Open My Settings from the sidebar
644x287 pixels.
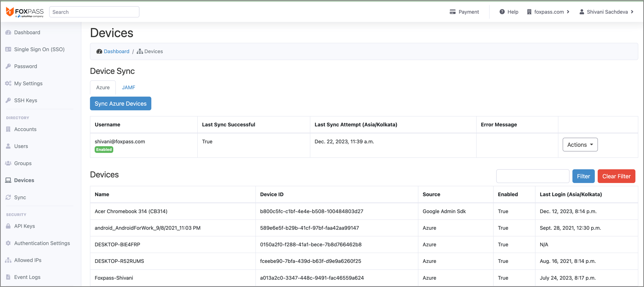tap(28, 83)
